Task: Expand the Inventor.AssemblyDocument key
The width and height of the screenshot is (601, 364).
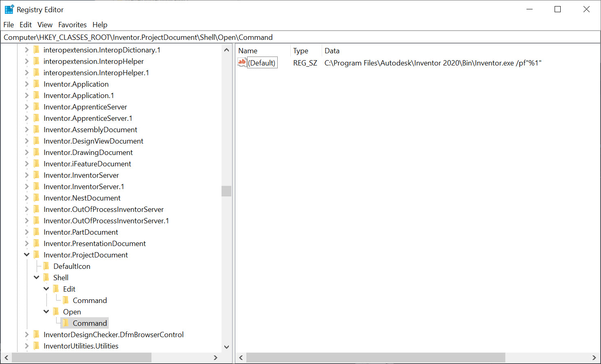Action: (26, 129)
